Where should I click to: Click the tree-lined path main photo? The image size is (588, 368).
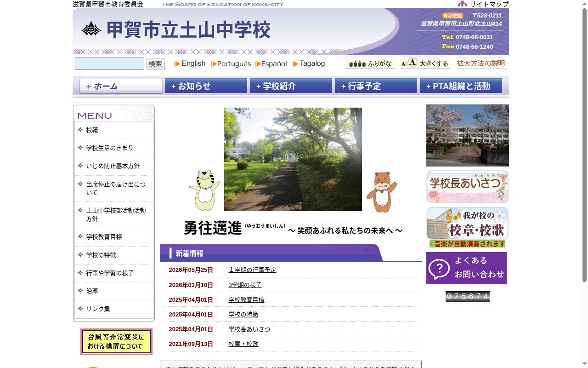click(293, 159)
